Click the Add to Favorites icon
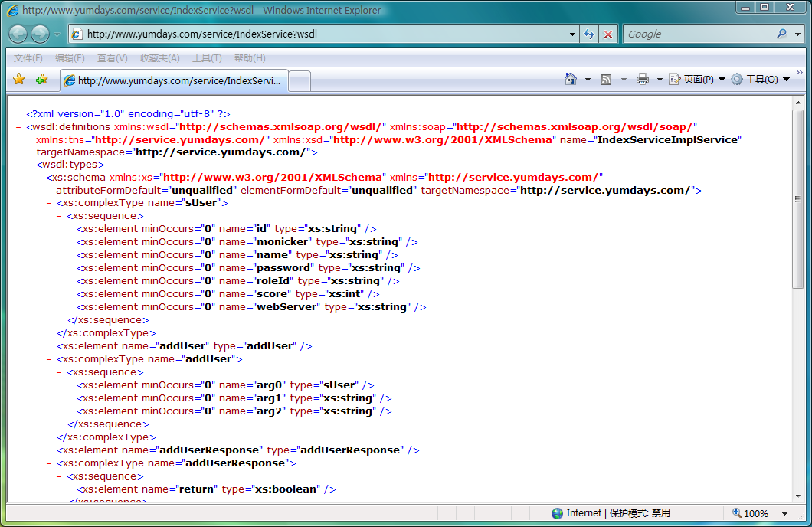The image size is (812, 527). coord(42,79)
